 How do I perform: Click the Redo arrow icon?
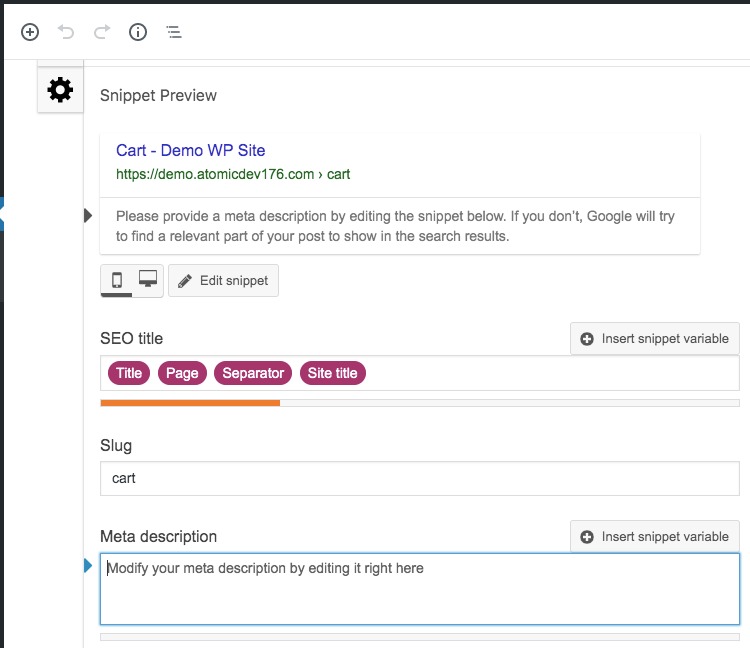[102, 32]
